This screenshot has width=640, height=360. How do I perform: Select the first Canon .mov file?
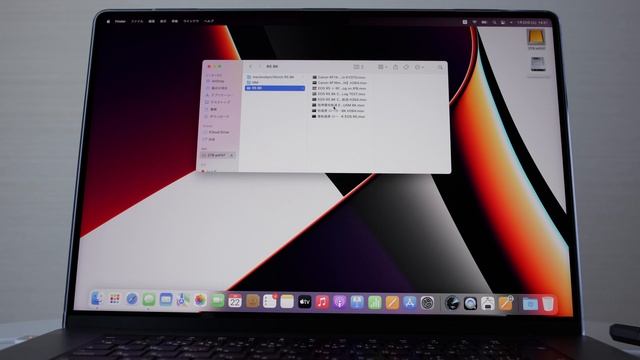pyautogui.click(x=339, y=77)
